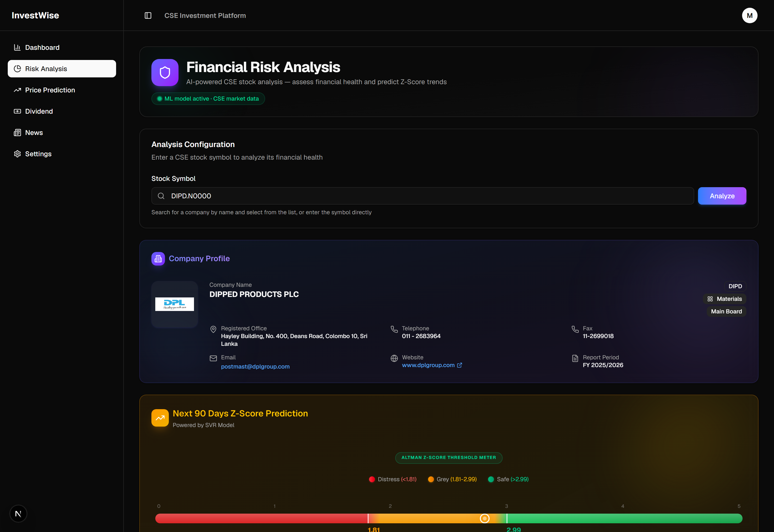Click the Fax phone icon
Screen dimensions: 774x532
point(575,329)
